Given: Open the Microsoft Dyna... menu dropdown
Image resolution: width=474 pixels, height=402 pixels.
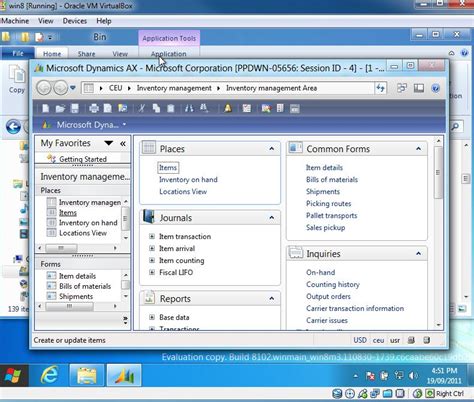Looking at the screenshot, I should click(124, 124).
